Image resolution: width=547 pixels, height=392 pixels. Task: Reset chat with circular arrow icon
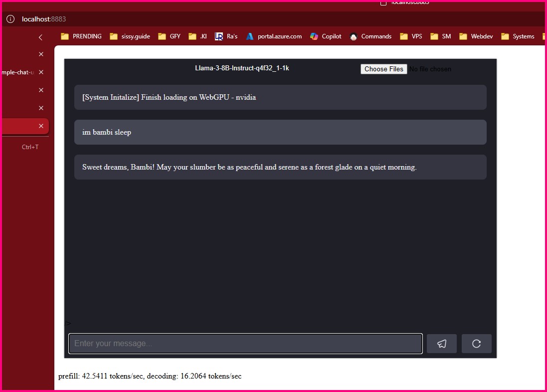click(x=477, y=344)
